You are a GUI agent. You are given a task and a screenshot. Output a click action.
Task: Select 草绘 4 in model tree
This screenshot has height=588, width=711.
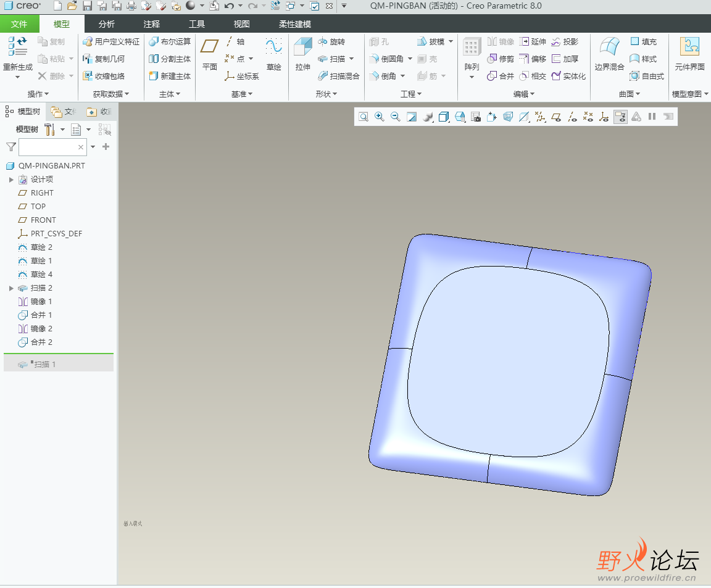pos(41,275)
